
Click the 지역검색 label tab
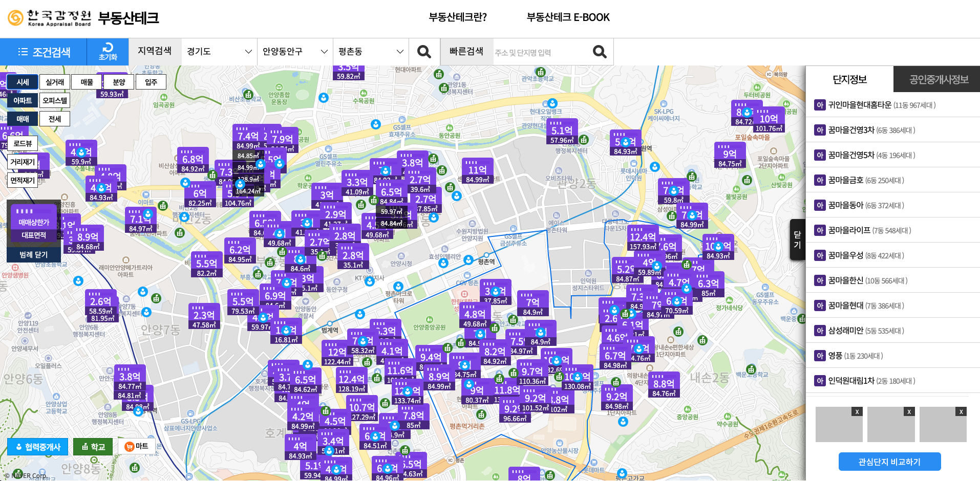click(155, 51)
